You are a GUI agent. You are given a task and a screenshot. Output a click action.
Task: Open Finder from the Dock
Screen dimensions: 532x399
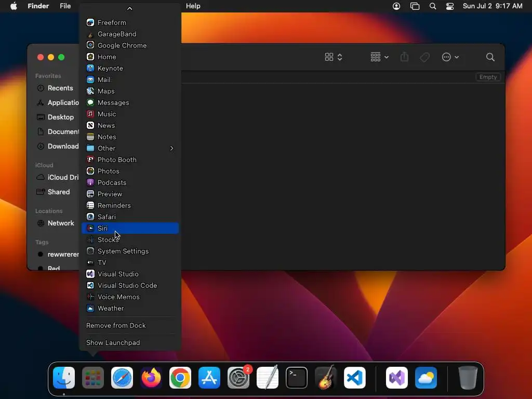click(x=64, y=378)
